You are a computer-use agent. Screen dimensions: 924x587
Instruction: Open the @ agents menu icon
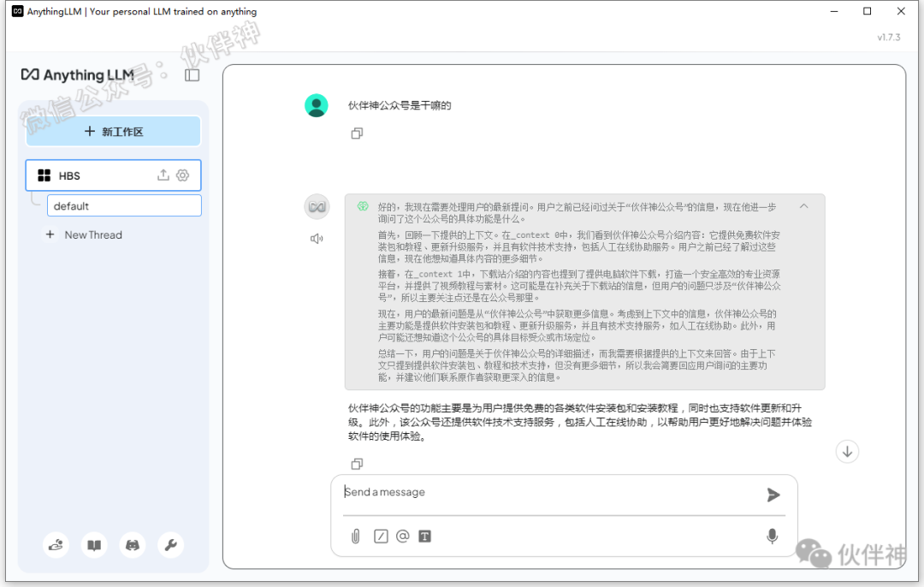pos(402,537)
